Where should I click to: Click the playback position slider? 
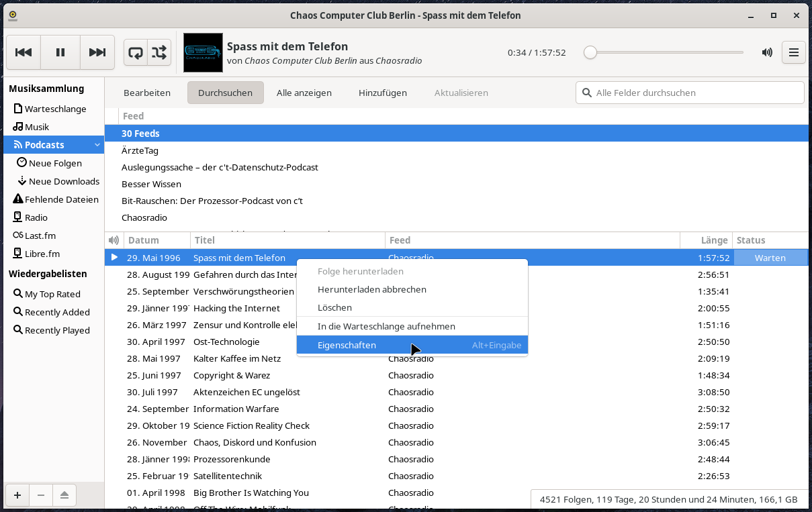(665, 52)
